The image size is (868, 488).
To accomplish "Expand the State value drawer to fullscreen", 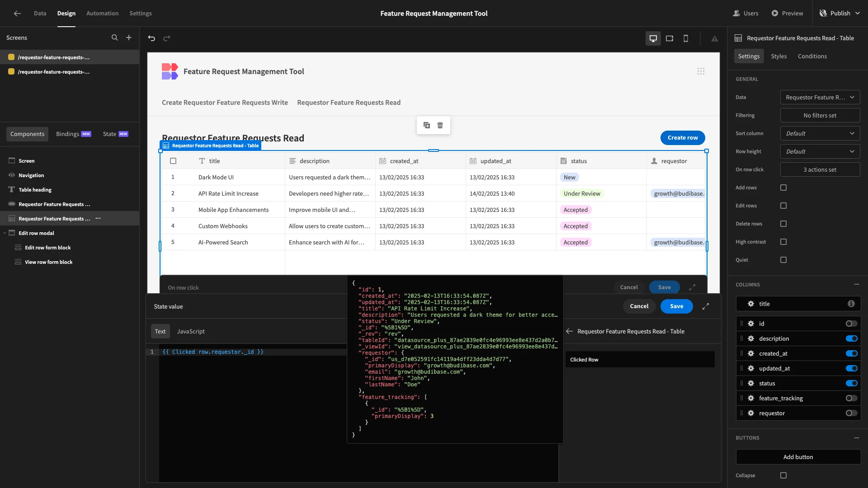I will (706, 306).
